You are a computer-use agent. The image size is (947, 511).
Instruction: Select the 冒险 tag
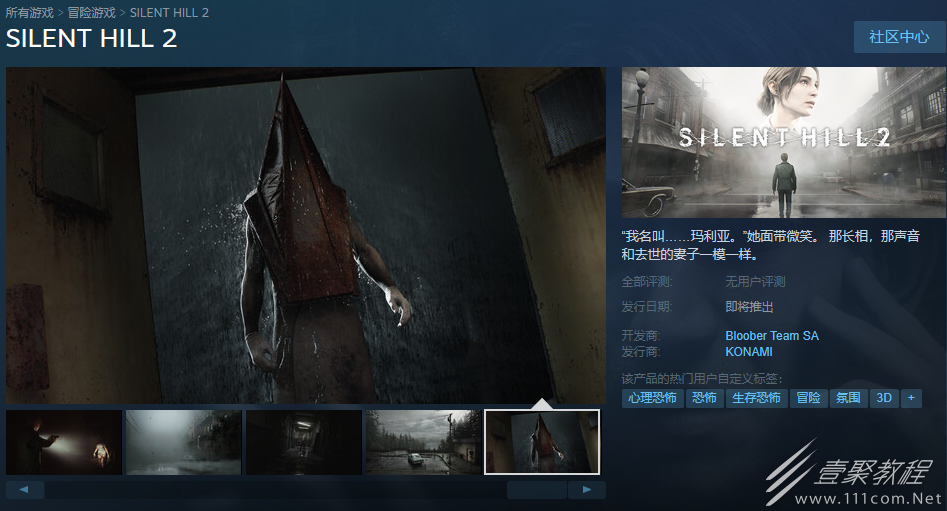pyautogui.click(x=808, y=398)
